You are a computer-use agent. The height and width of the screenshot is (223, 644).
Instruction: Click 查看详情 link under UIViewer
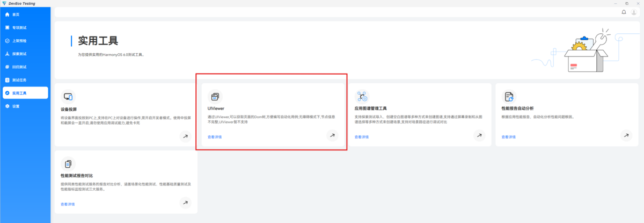(x=215, y=137)
